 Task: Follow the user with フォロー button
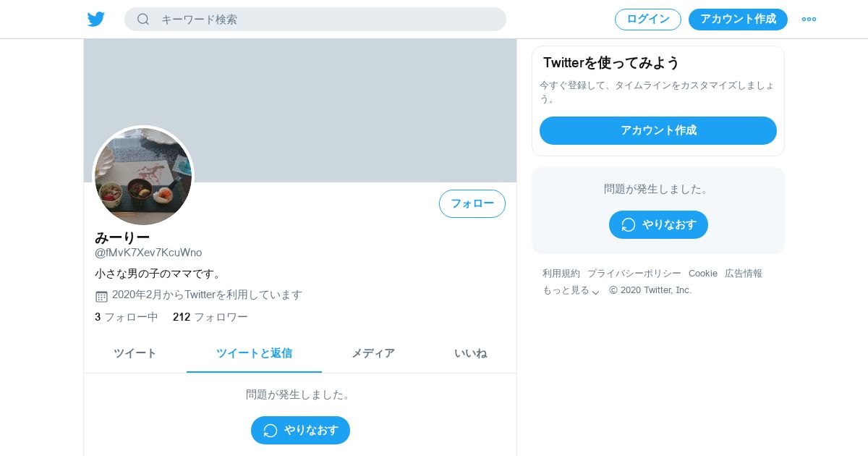pyautogui.click(x=472, y=203)
